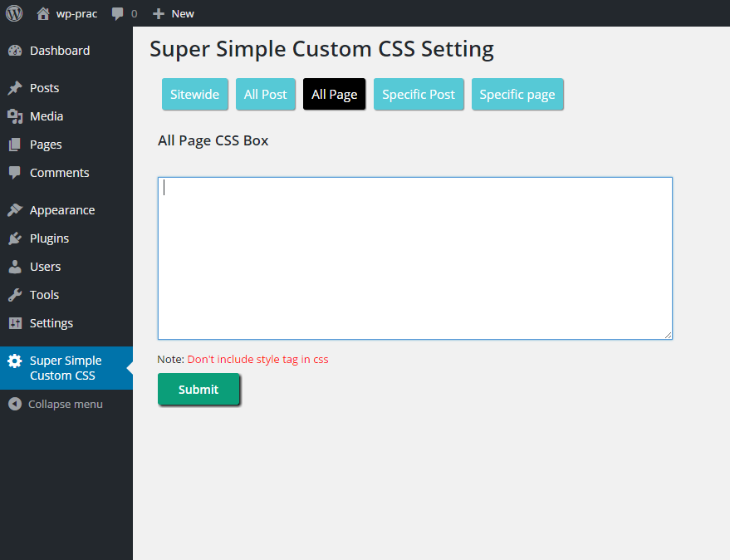Click the Appearance paintbrush icon
Screen dimensions: 730x560
(x=15, y=210)
